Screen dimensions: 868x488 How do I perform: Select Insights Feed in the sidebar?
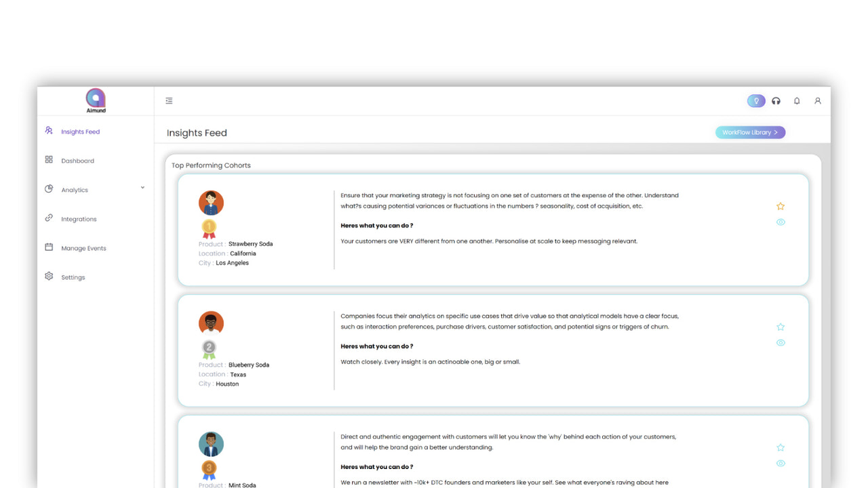(x=81, y=131)
